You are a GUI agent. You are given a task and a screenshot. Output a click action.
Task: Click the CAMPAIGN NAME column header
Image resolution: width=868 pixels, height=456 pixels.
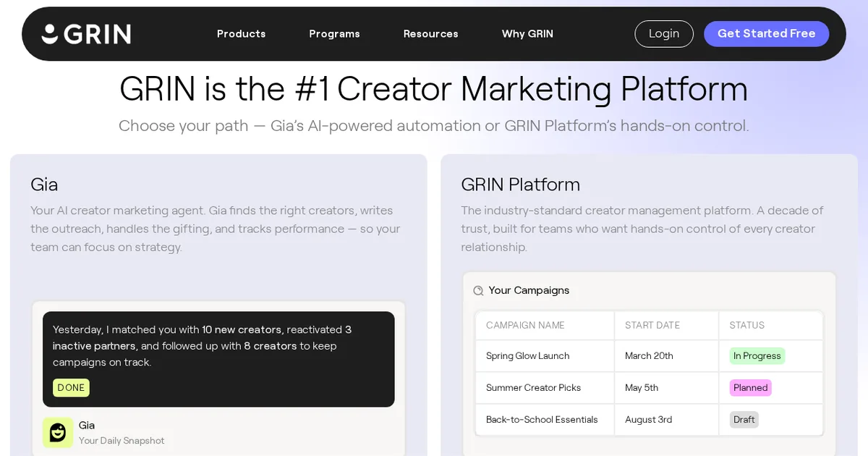(x=525, y=326)
